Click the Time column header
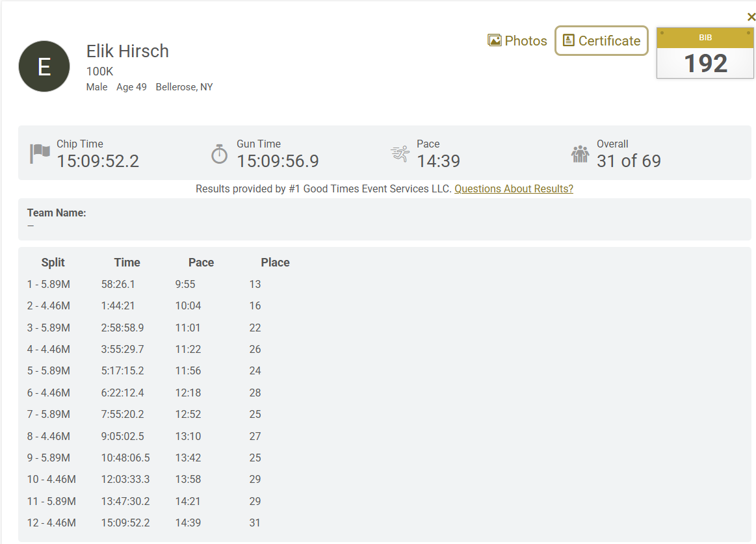 tap(127, 263)
